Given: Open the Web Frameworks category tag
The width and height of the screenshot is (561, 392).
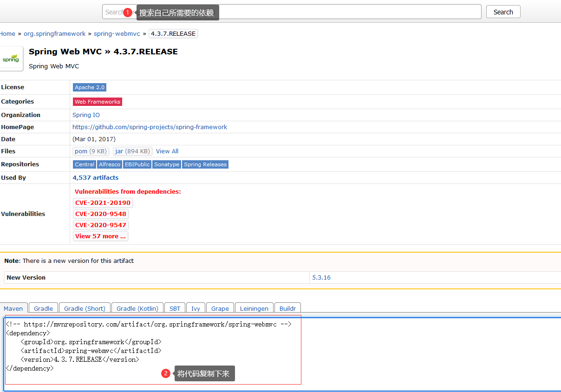Looking at the screenshot, I should [98, 102].
